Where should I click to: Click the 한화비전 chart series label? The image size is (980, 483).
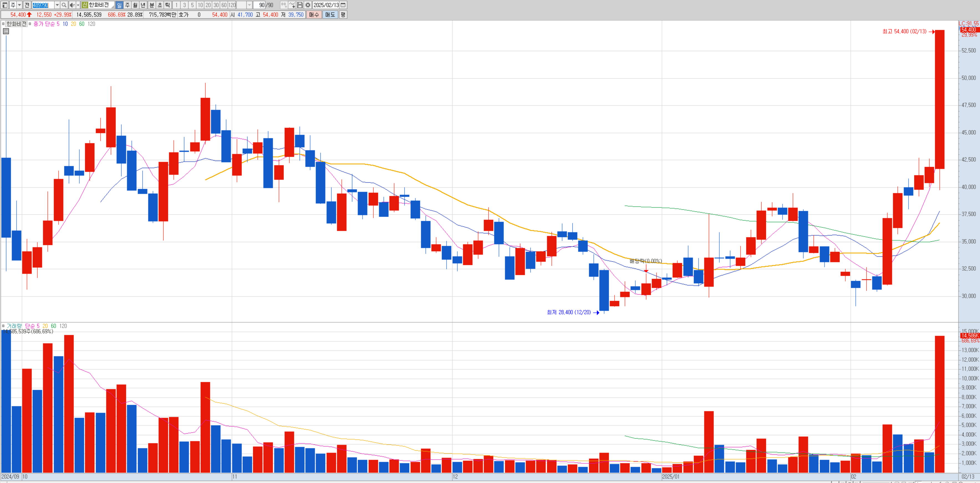click(16, 24)
